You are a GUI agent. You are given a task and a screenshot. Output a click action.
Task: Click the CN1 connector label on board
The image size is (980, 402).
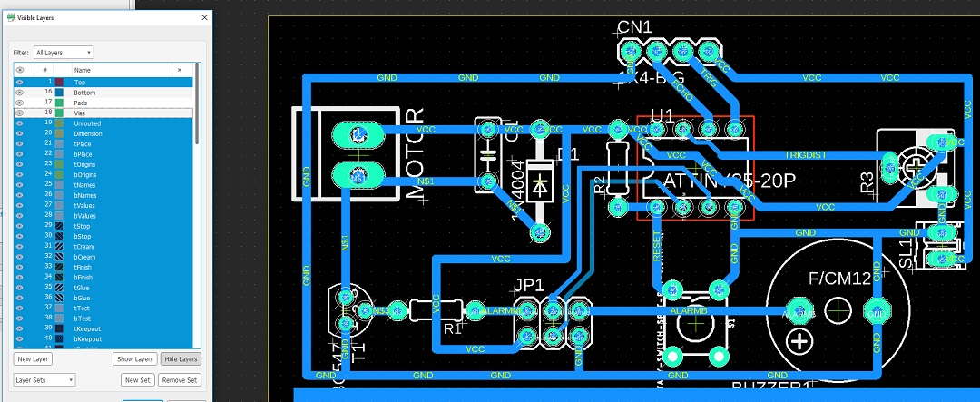pyautogui.click(x=634, y=27)
